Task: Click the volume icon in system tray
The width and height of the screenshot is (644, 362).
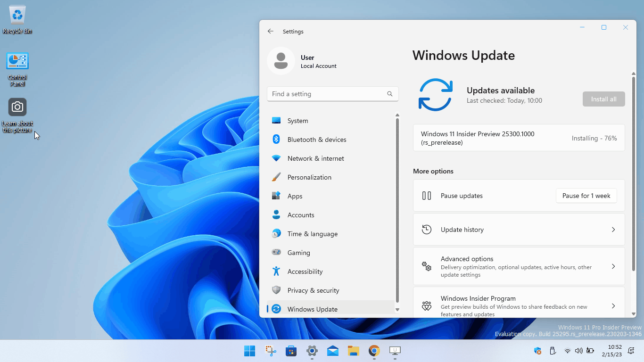Action: click(x=578, y=351)
